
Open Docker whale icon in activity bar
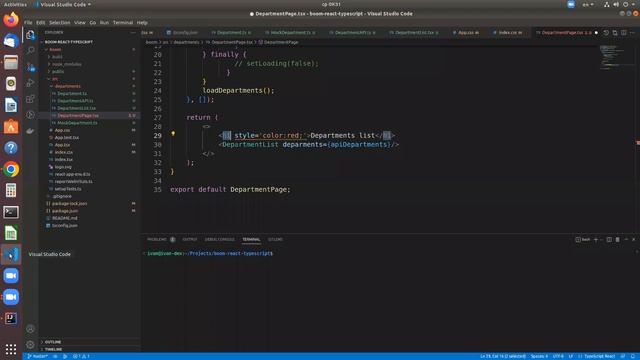[30, 131]
